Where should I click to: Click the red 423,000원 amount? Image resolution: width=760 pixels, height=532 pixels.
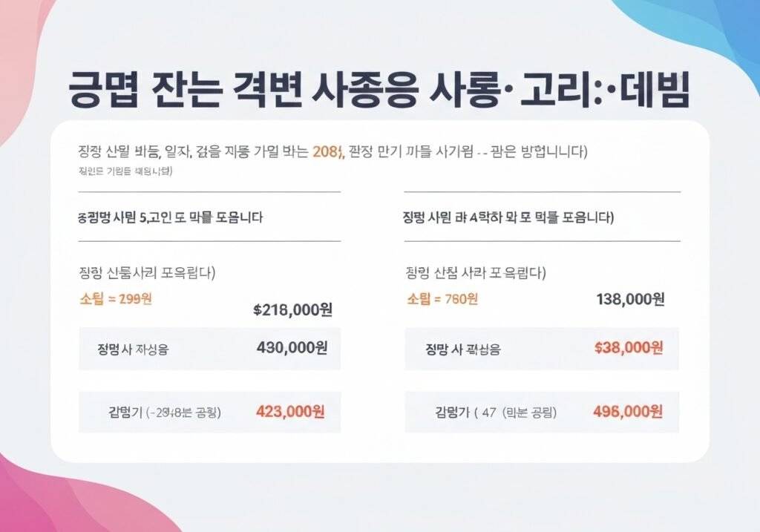tap(289, 411)
